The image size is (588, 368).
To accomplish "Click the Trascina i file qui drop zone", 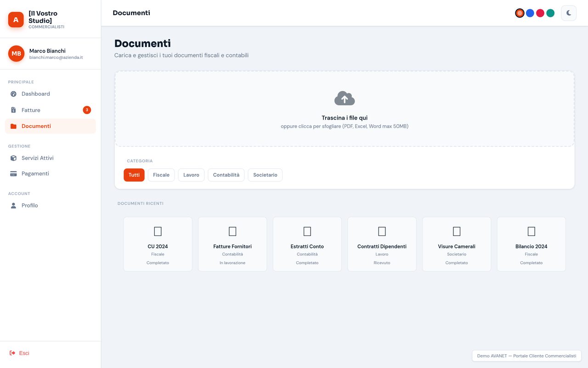I will tap(345, 109).
